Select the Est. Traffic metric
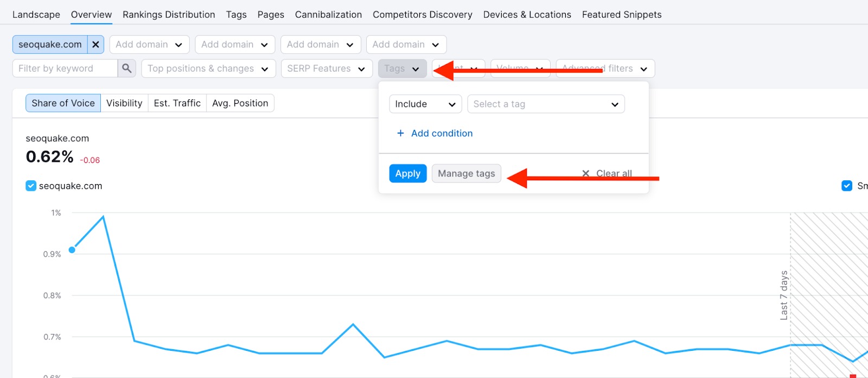This screenshot has width=868, height=378. point(177,103)
